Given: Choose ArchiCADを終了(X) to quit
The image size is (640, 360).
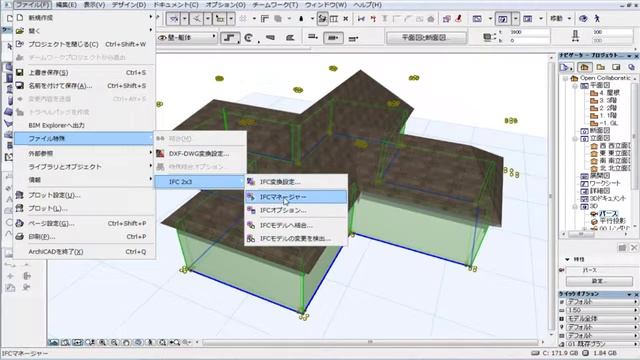Looking at the screenshot, I should coord(84,251).
